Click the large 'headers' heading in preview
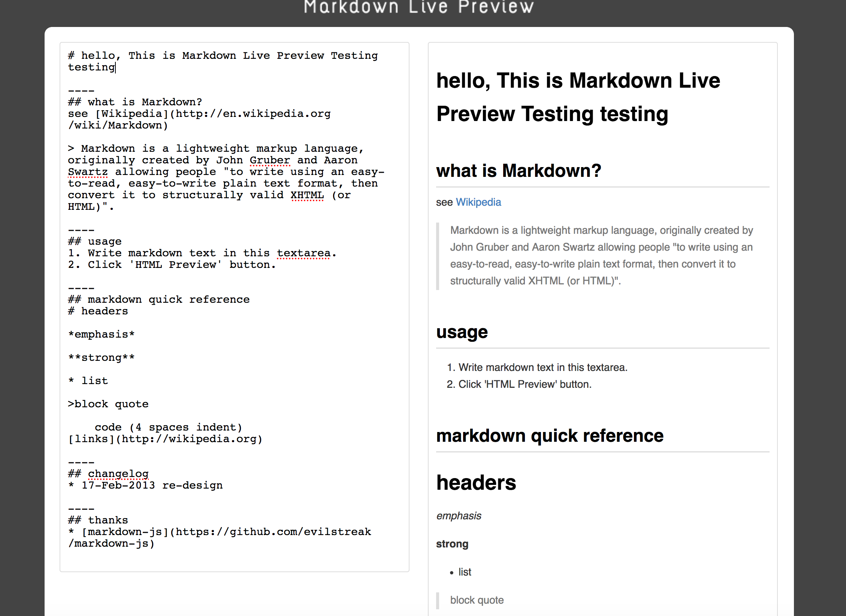 click(476, 483)
